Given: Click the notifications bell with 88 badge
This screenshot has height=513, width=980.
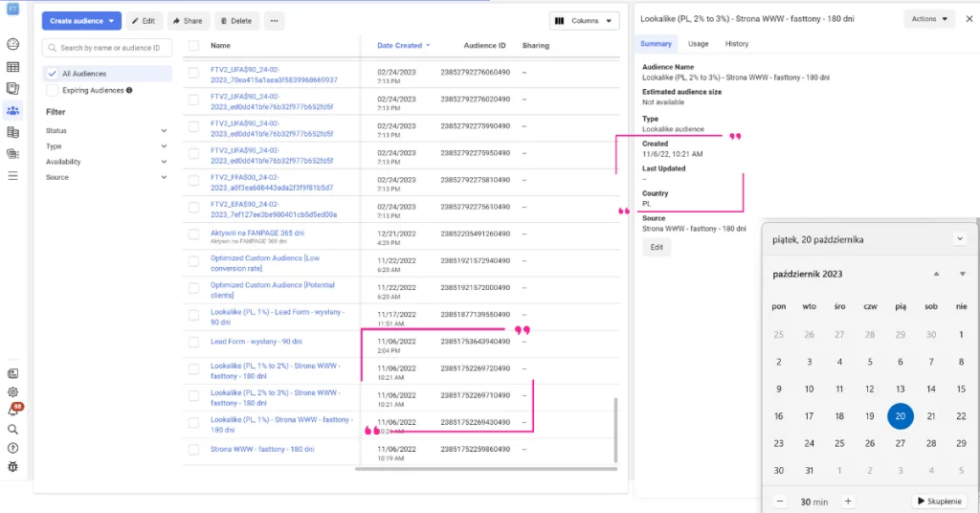Looking at the screenshot, I should click(13, 411).
